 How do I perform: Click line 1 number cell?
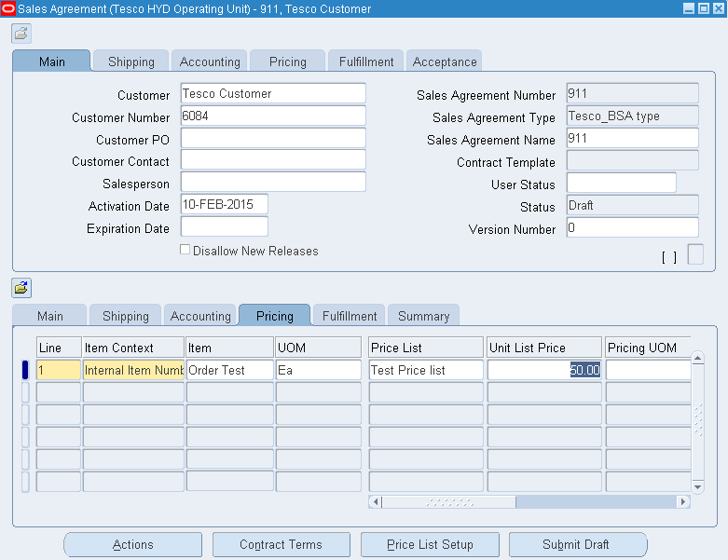(59, 370)
